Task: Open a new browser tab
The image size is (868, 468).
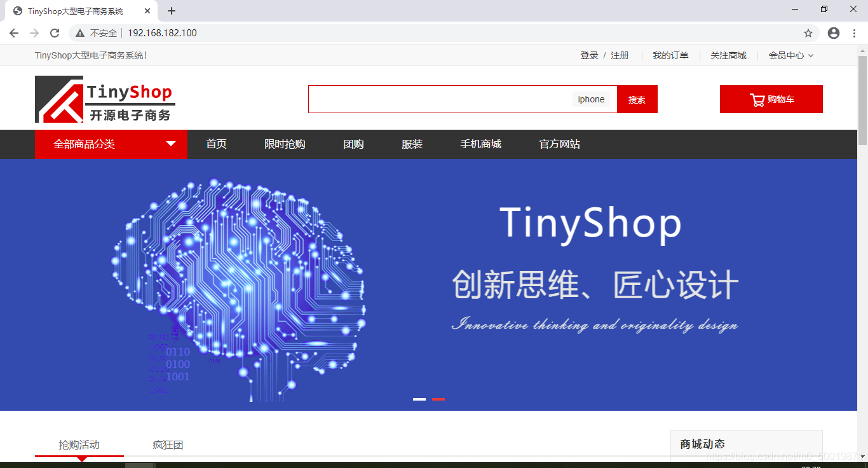Action: click(172, 11)
